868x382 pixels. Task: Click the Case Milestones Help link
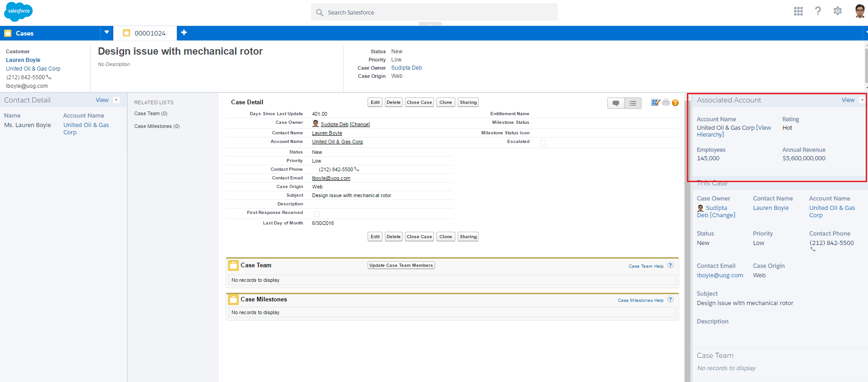pos(641,301)
